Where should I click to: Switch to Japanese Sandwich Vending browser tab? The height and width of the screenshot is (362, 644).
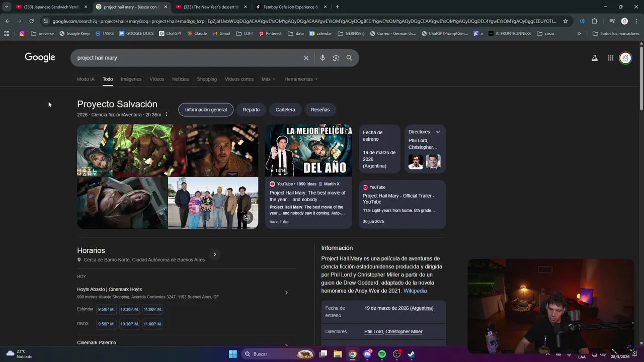(52, 7)
